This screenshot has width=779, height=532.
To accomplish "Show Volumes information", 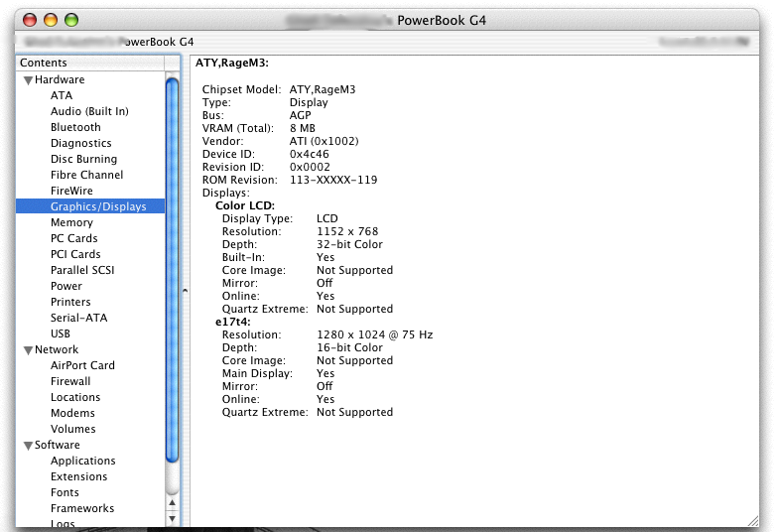I will 73,429.
